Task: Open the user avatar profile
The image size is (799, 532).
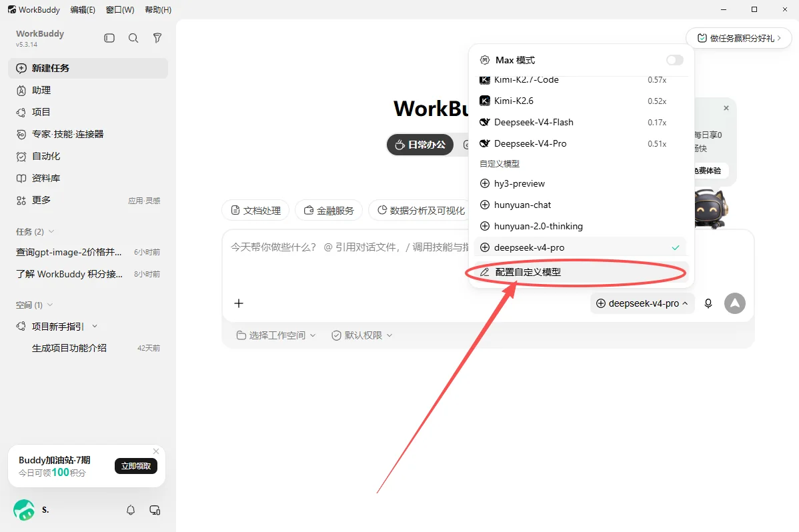Action: pyautogui.click(x=24, y=510)
